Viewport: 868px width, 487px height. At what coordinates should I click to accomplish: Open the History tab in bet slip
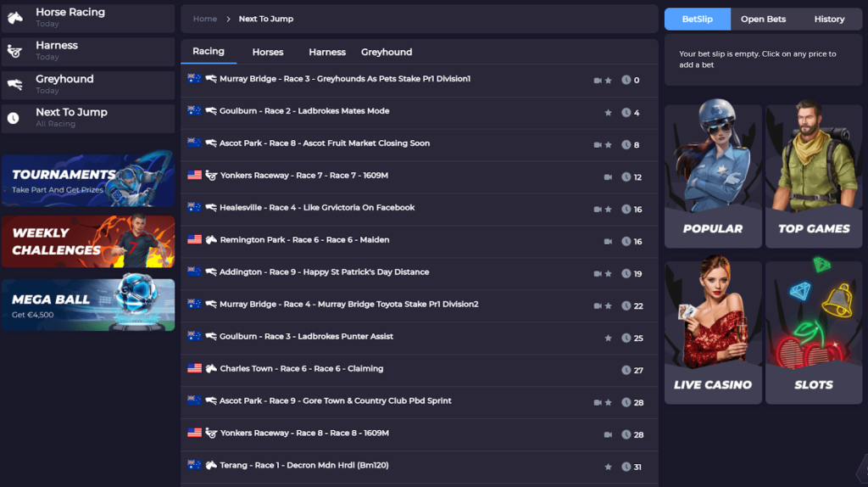click(829, 19)
